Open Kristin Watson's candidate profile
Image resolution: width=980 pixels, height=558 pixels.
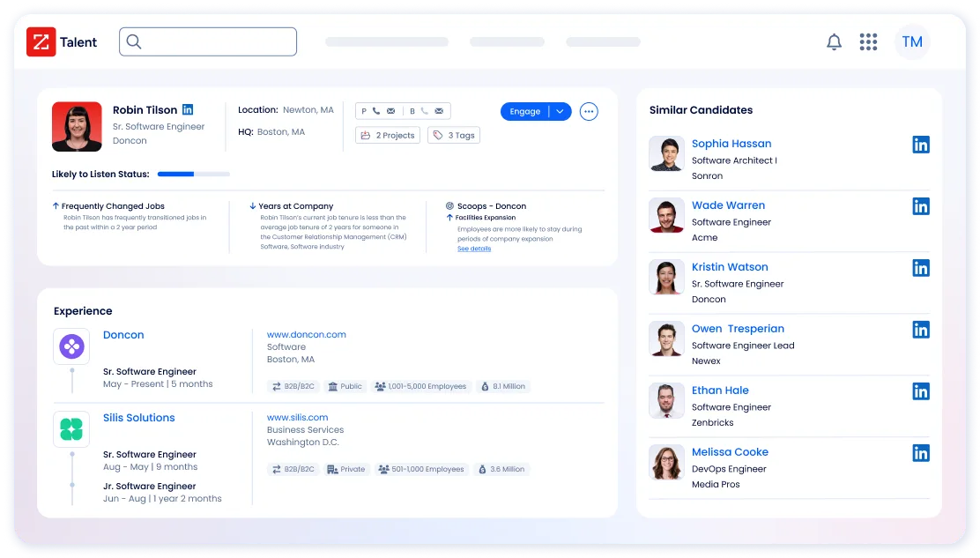(x=730, y=267)
